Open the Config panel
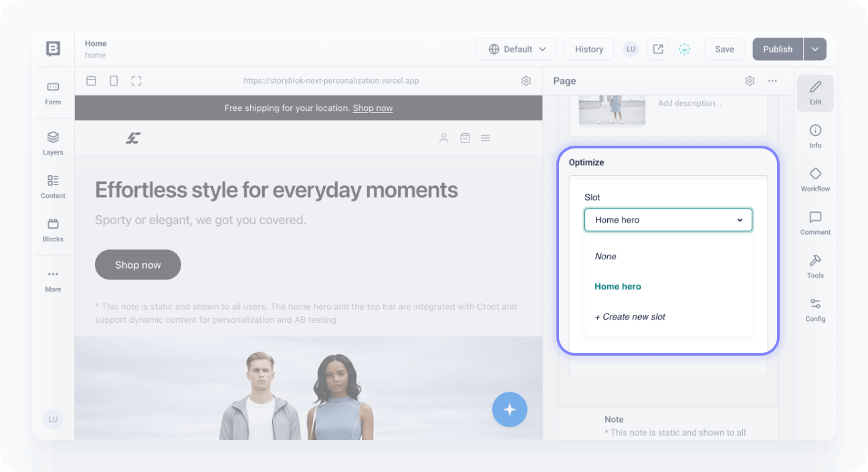This screenshot has width=868, height=472. pos(815,310)
